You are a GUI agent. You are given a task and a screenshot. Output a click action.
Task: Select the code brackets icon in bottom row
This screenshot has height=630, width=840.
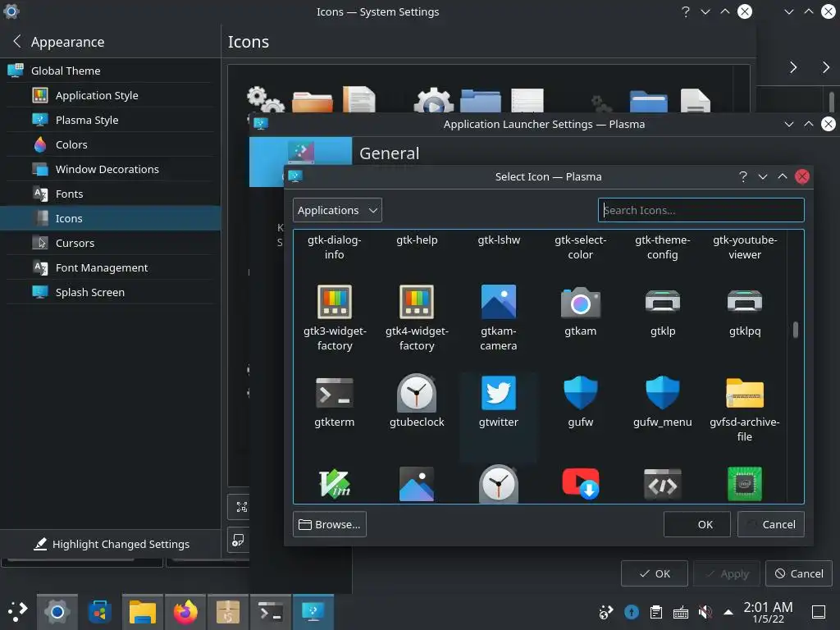pyautogui.click(x=663, y=484)
